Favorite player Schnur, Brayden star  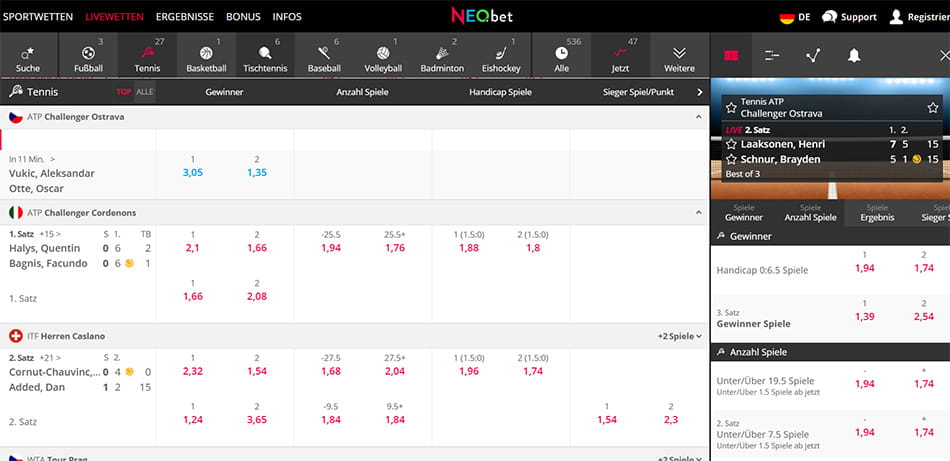[731, 159]
